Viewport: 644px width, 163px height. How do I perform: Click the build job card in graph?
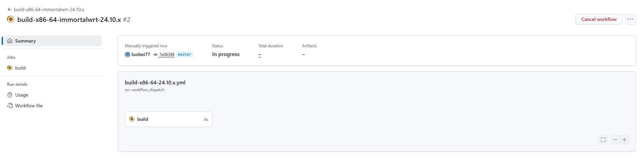tap(168, 119)
